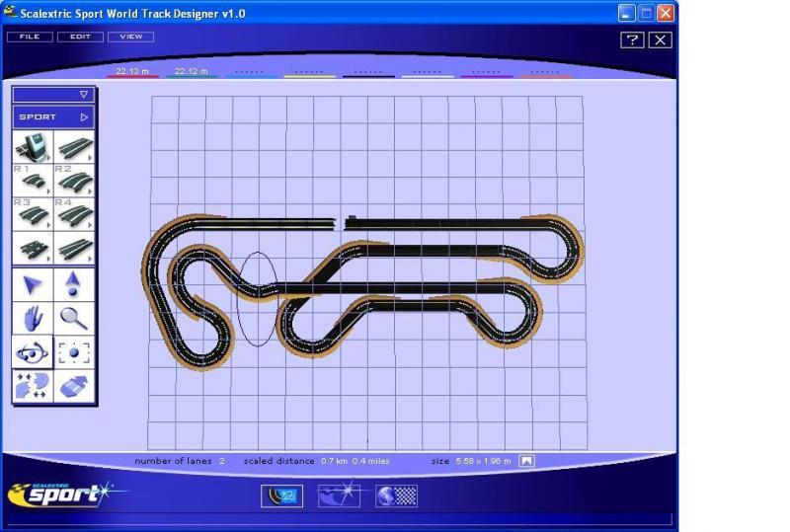The image size is (790, 532).
Task: Open the VIEW menu
Action: (130, 37)
